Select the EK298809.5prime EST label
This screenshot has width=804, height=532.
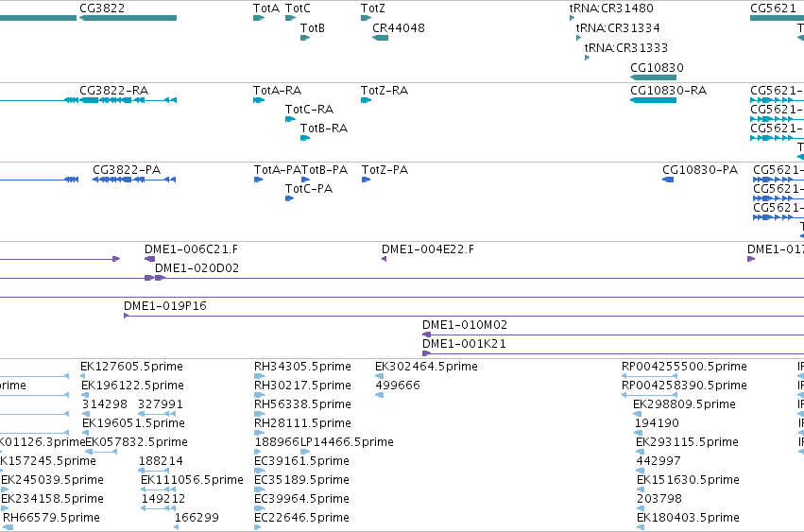(x=685, y=404)
